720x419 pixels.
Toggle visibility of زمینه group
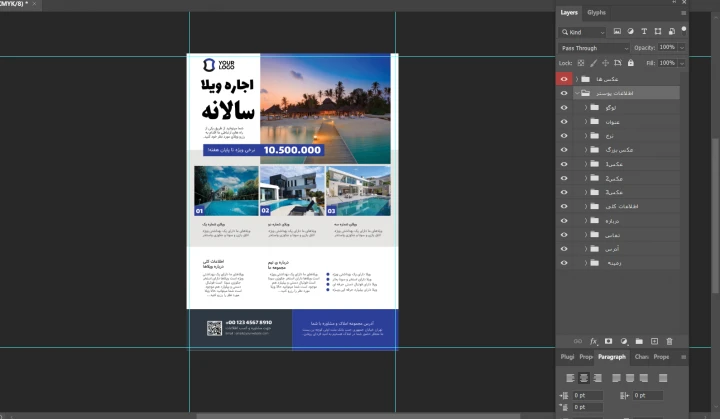[x=564, y=263]
